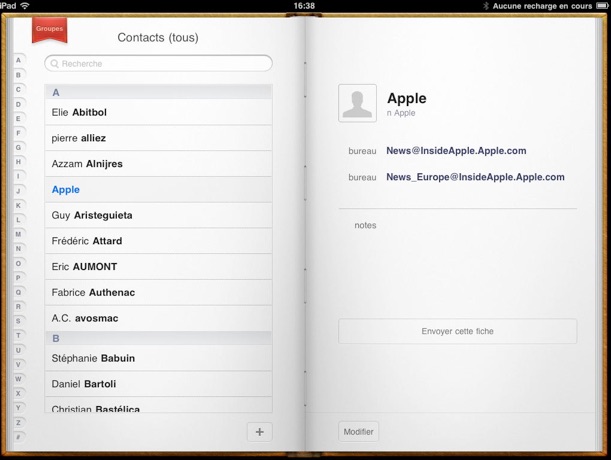Tap the Contacts (tous) title

pyautogui.click(x=158, y=37)
